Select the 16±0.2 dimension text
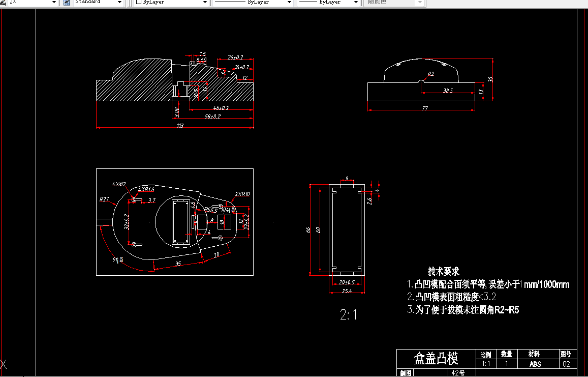Screen dimensions: 588x377 242,67
